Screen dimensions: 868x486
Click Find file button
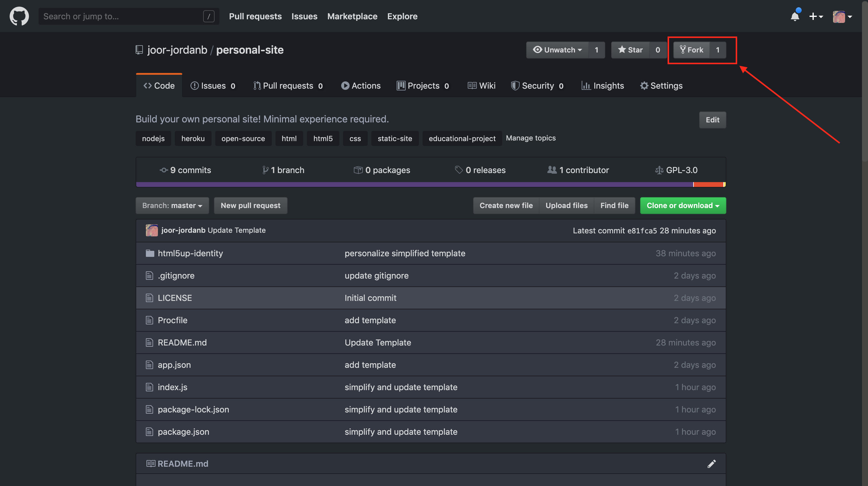[614, 206]
